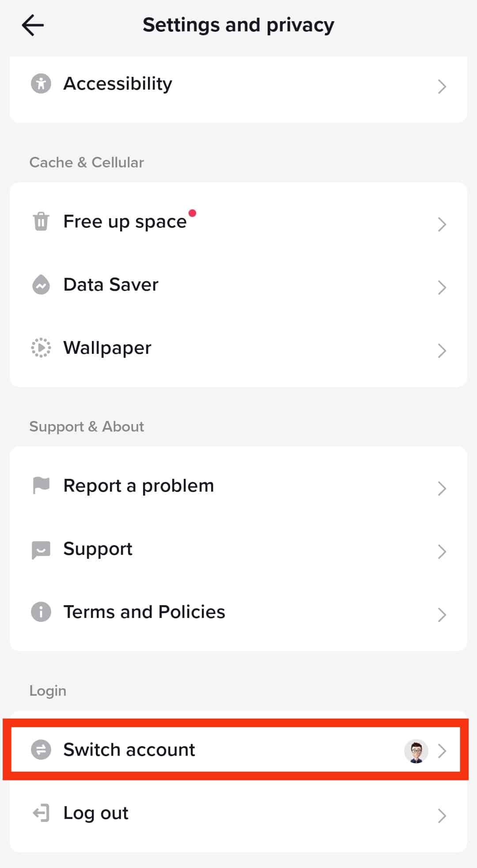Open Wallpaper via its right chevron
Viewport: 477px width, 868px height.
coord(442,350)
